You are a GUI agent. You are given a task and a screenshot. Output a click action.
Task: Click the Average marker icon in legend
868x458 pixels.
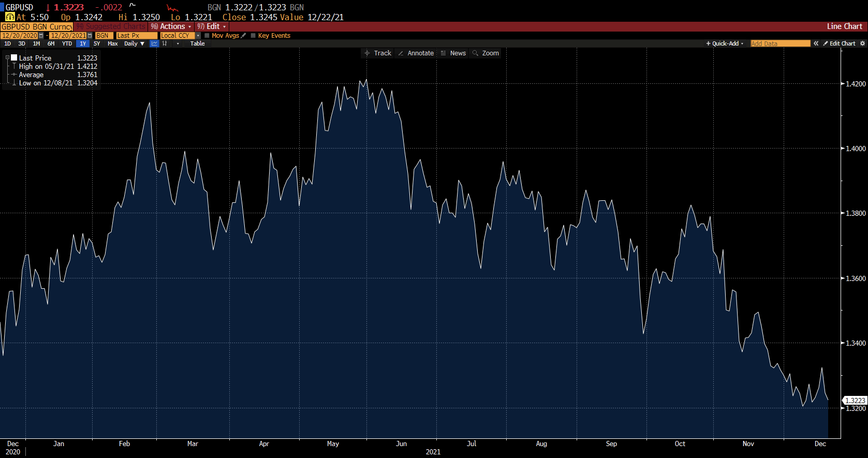pos(14,75)
